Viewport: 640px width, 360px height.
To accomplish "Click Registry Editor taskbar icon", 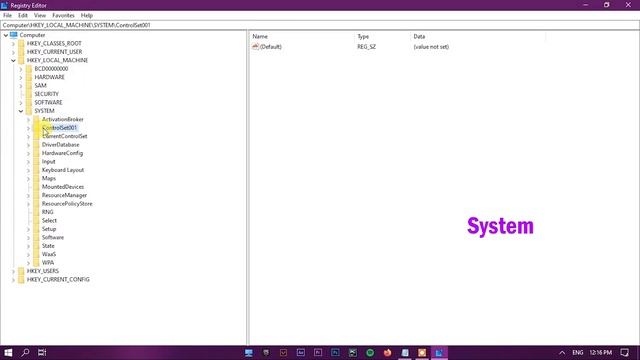I will click(439, 353).
